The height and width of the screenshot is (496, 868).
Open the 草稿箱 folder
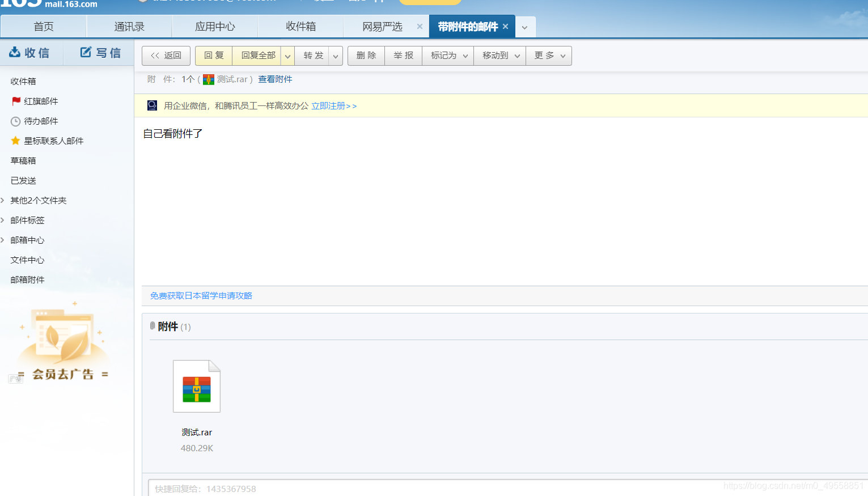click(23, 160)
